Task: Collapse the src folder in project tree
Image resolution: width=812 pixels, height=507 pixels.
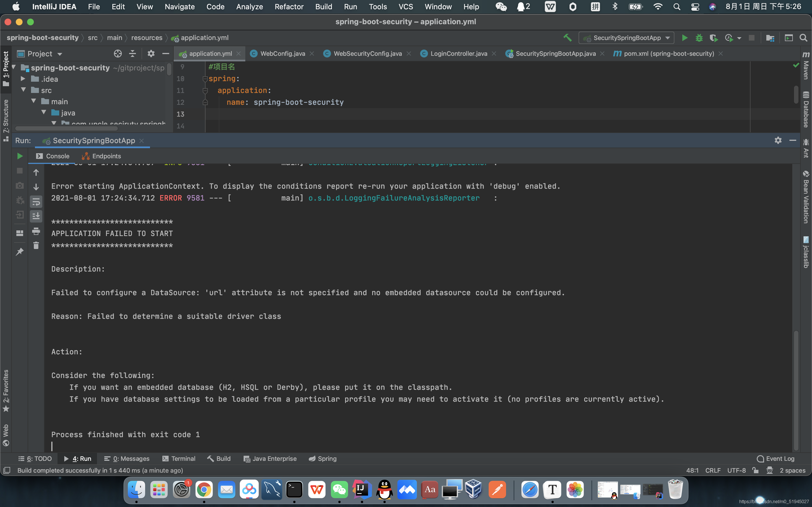Action: point(23,90)
